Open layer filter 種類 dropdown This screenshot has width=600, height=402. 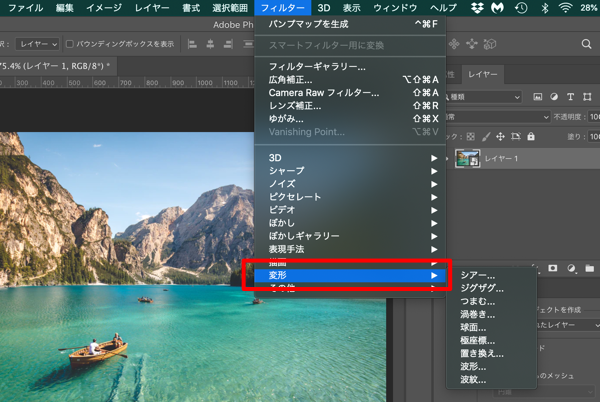tap(484, 97)
